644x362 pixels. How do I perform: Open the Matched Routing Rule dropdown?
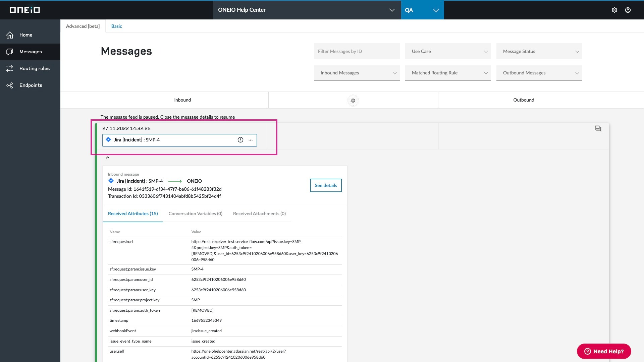click(448, 73)
